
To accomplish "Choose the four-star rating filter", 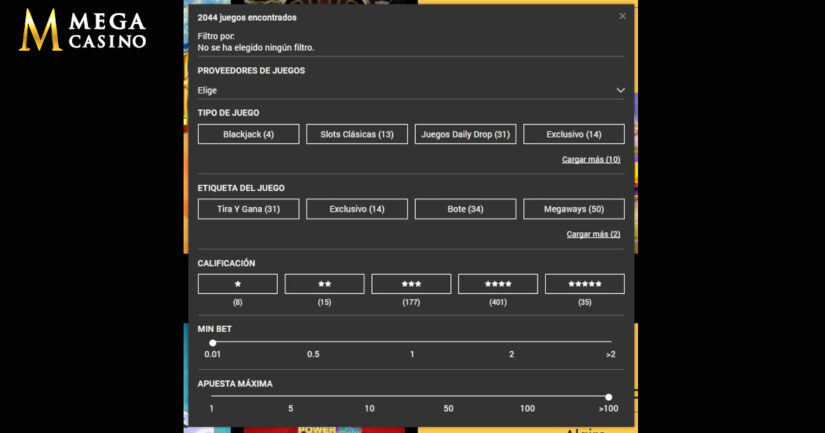I will tap(498, 284).
